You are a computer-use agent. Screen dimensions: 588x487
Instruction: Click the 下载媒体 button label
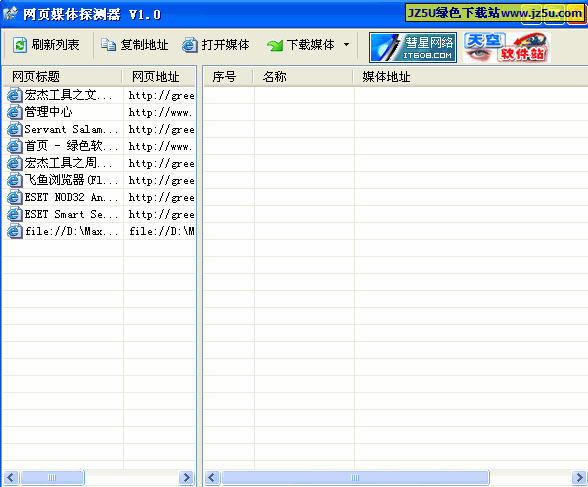pyautogui.click(x=310, y=45)
